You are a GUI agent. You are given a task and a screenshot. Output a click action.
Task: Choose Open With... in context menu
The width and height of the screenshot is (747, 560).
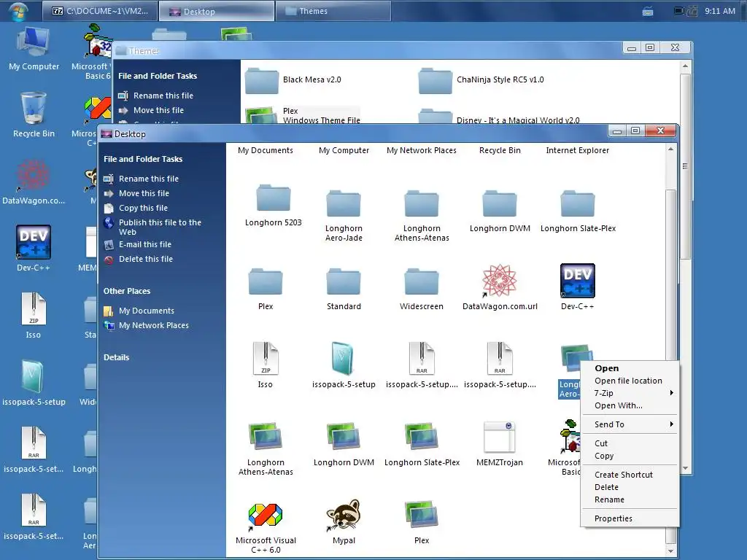click(630, 405)
